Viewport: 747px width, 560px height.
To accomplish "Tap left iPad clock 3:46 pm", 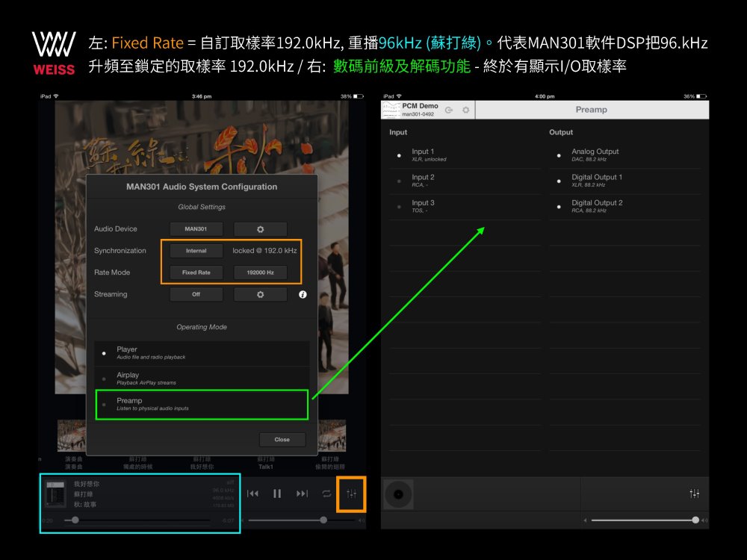I will pos(202,96).
